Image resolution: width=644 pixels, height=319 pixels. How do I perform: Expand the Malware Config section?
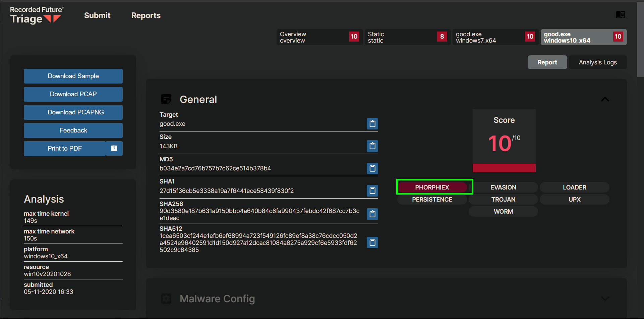point(605,299)
